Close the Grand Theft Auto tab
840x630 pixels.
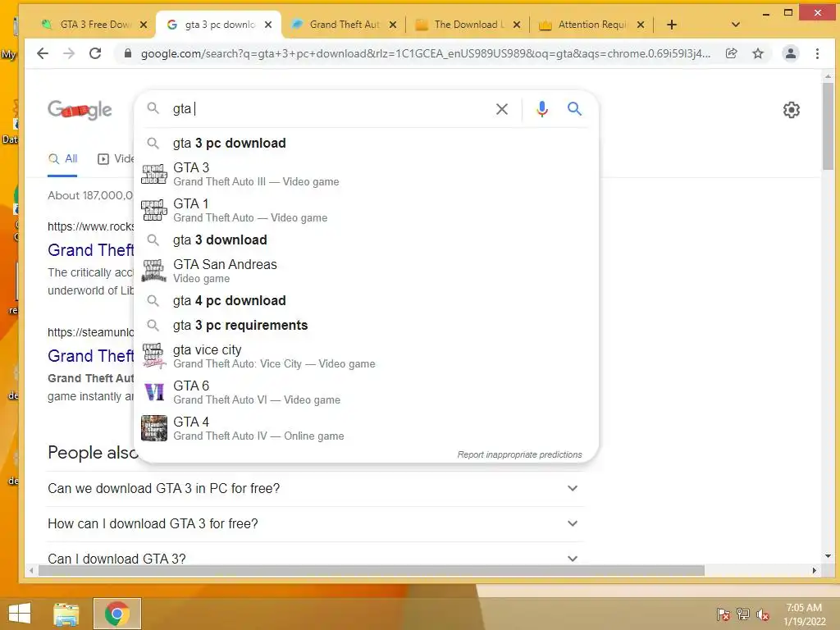pyautogui.click(x=393, y=25)
